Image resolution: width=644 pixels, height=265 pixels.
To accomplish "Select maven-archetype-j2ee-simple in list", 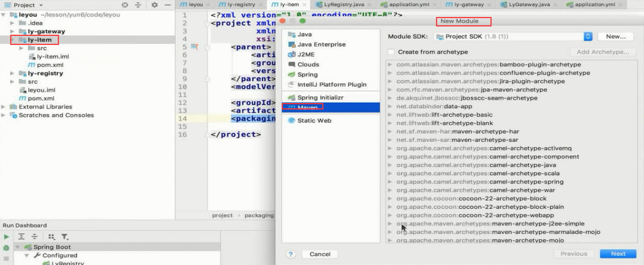I will 490,224.
